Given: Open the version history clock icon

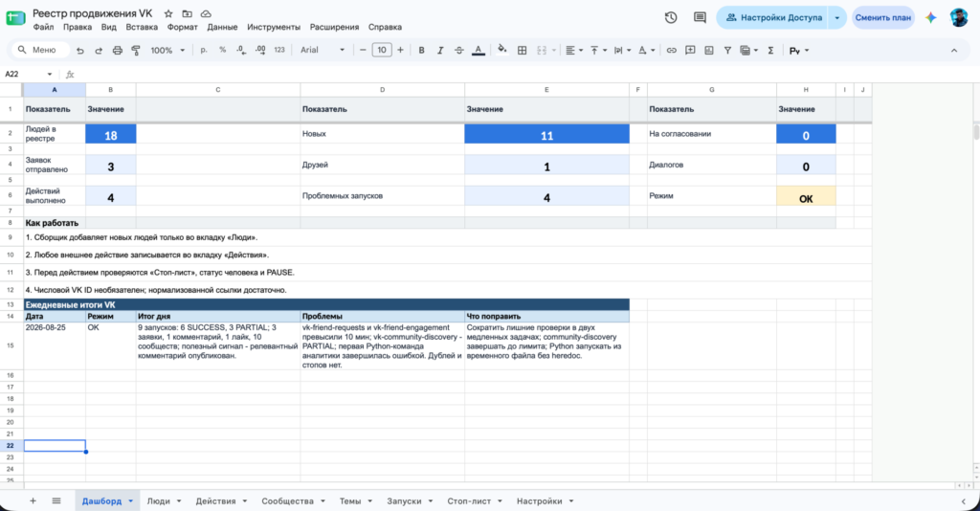Looking at the screenshot, I should click(x=671, y=17).
